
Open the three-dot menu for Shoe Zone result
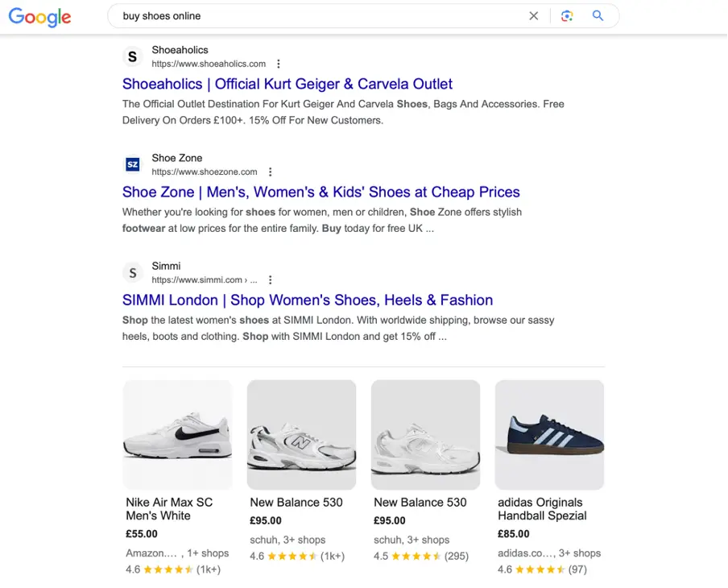(x=271, y=172)
